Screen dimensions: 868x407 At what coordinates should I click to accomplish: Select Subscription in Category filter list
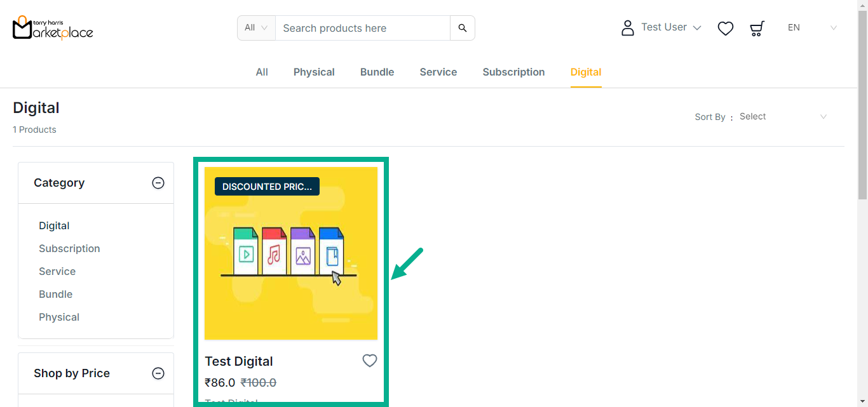[x=69, y=248]
